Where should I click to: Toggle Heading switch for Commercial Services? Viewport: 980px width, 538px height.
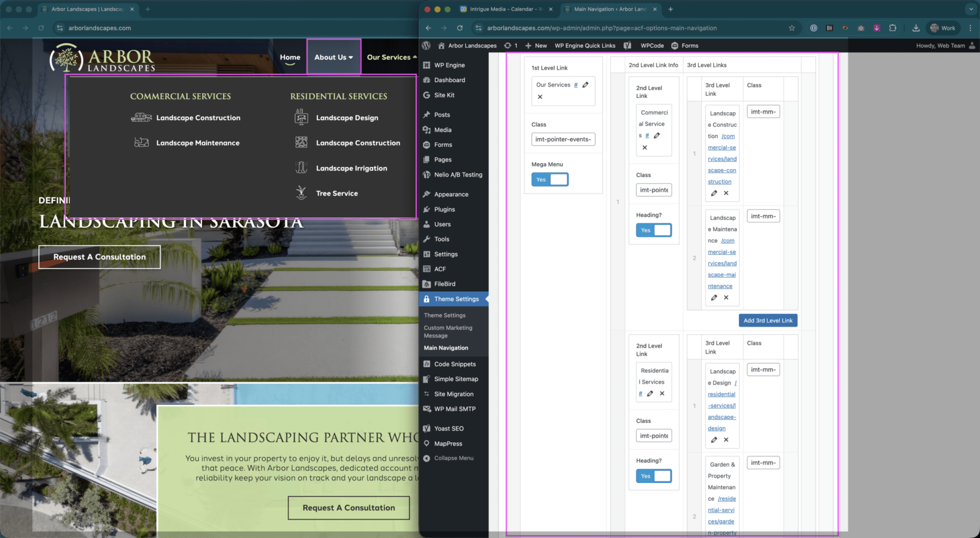[x=653, y=230]
